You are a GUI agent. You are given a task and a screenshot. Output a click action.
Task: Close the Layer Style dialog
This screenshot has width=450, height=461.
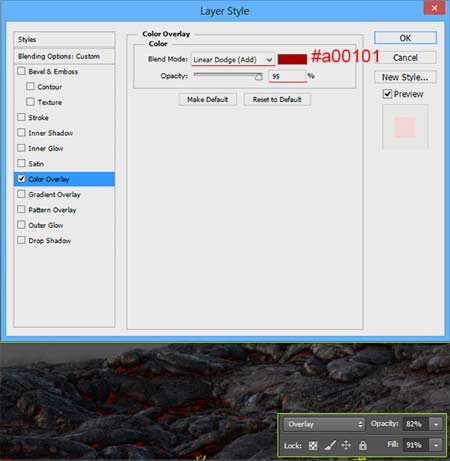coord(434,8)
